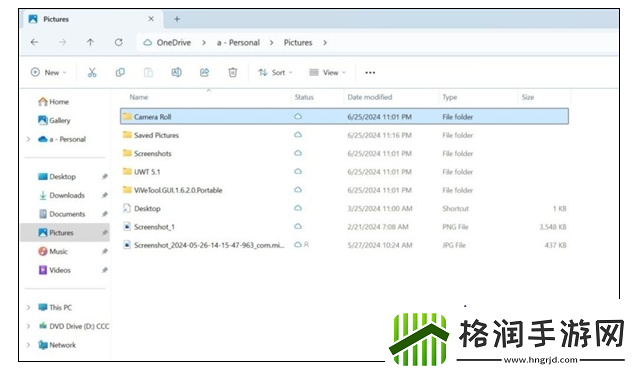Open the New dropdown menu

[x=49, y=72]
